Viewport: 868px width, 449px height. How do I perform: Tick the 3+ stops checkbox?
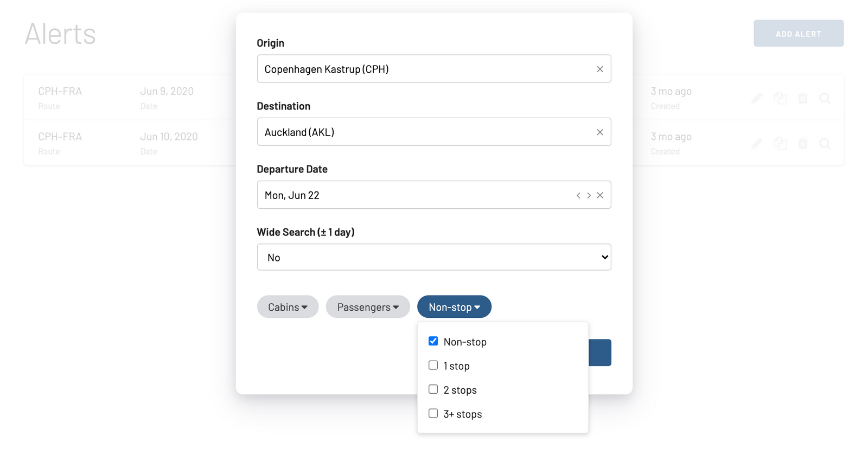(x=433, y=413)
